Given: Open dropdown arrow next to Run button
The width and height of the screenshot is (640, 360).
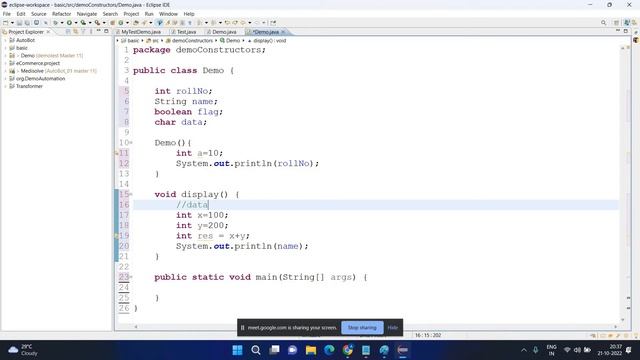Looking at the screenshot, I should (x=76, y=23).
